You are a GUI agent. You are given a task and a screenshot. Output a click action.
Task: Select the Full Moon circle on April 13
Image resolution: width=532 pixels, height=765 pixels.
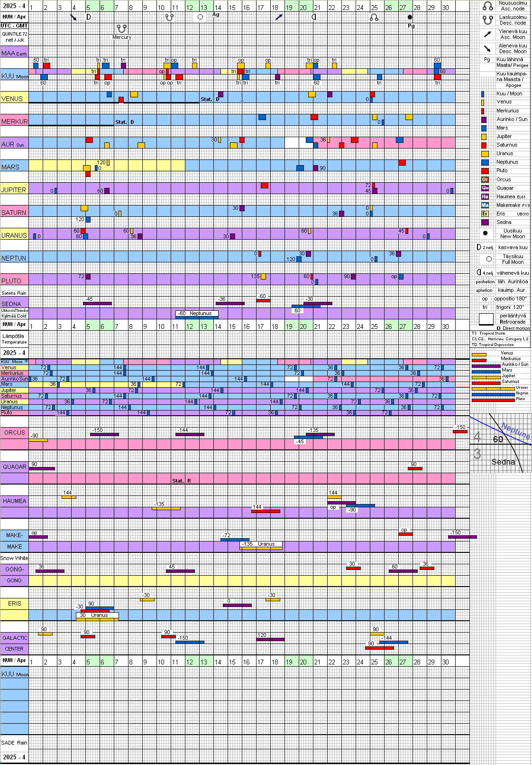point(200,17)
